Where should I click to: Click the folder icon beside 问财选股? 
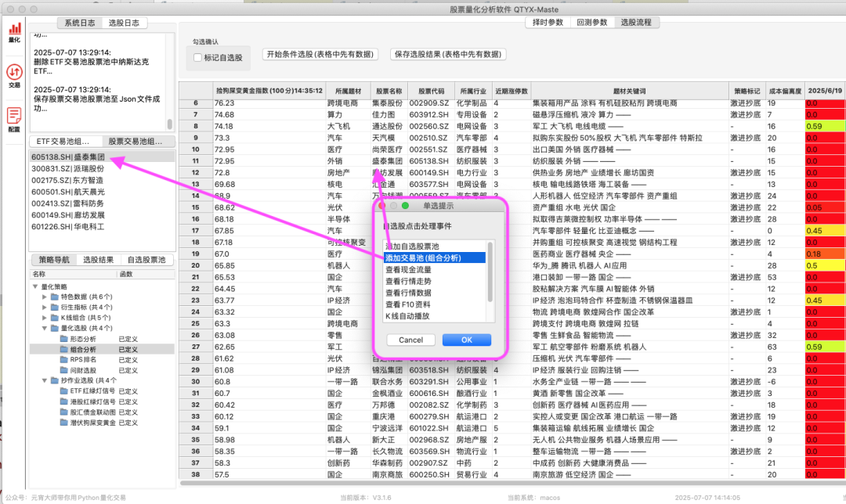(x=63, y=370)
